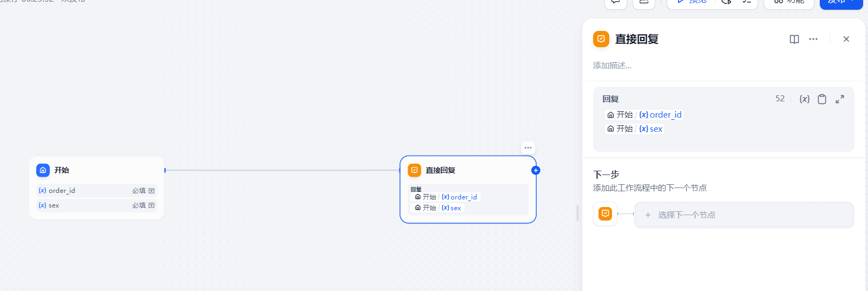Open the help docs book icon

[x=794, y=39]
